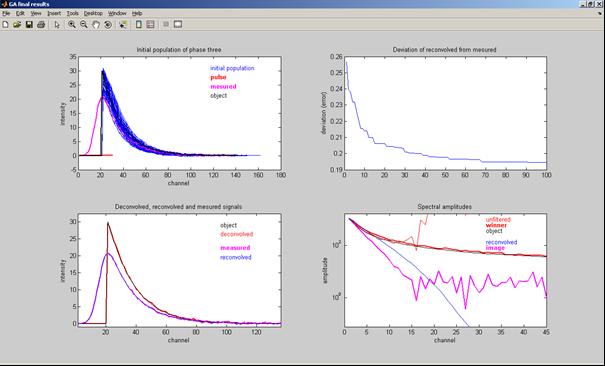Minimize the GA final results window

pyautogui.click(x=583, y=4)
